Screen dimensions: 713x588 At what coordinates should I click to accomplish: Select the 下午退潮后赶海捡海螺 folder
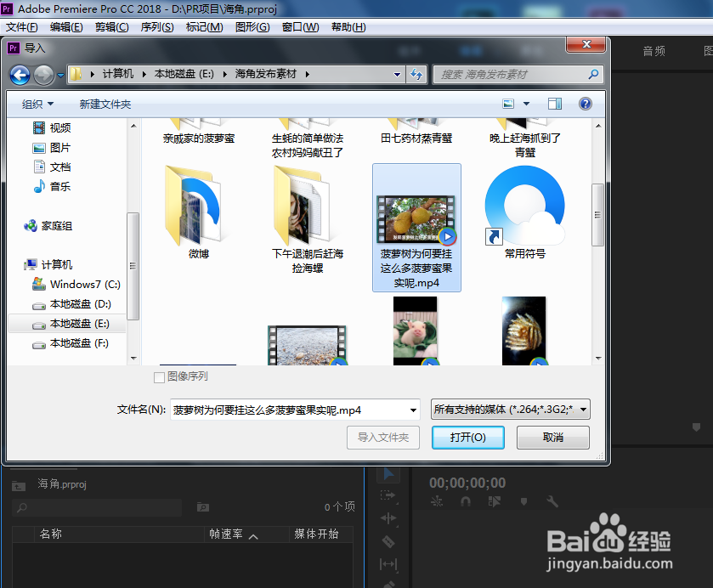pyautogui.click(x=308, y=220)
